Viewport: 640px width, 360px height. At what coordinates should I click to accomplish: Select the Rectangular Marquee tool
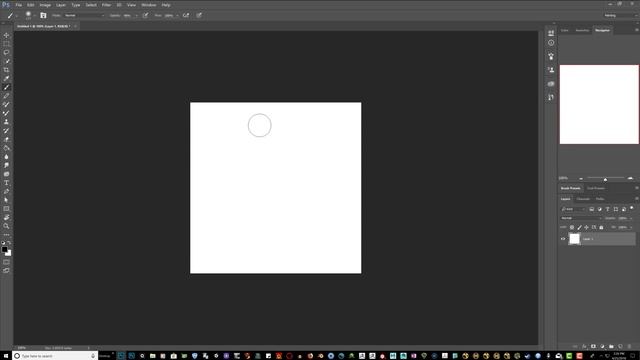[x=6, y=44]
